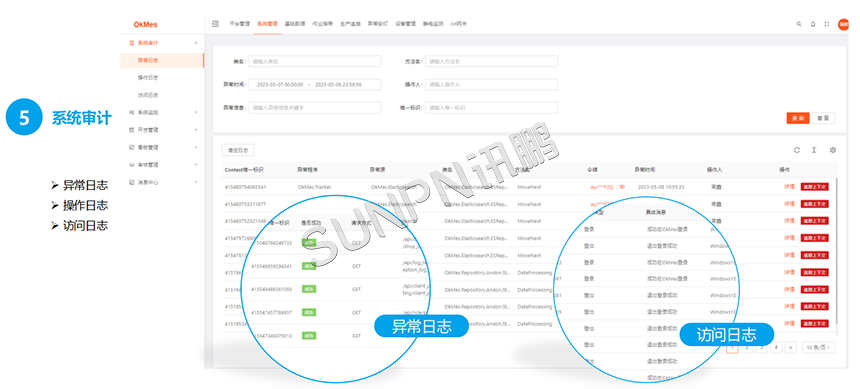This screenshot has height=389, width=860.
Task: Toggle fullscreen with the expand icon
Action: coord(827,24)
